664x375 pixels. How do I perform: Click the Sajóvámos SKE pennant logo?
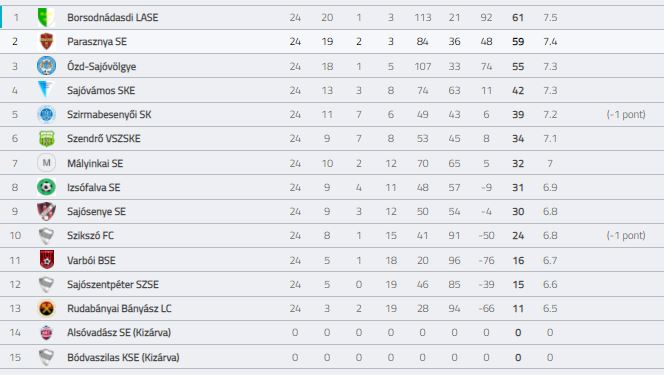point(45,90)
